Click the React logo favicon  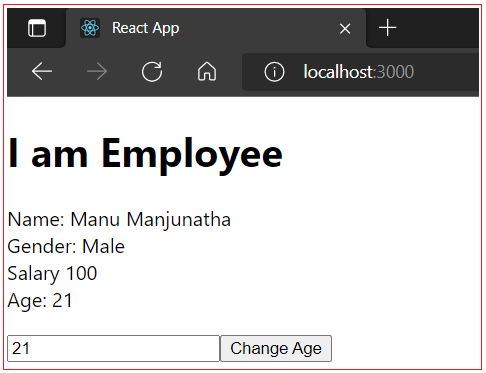click(90, 28)
